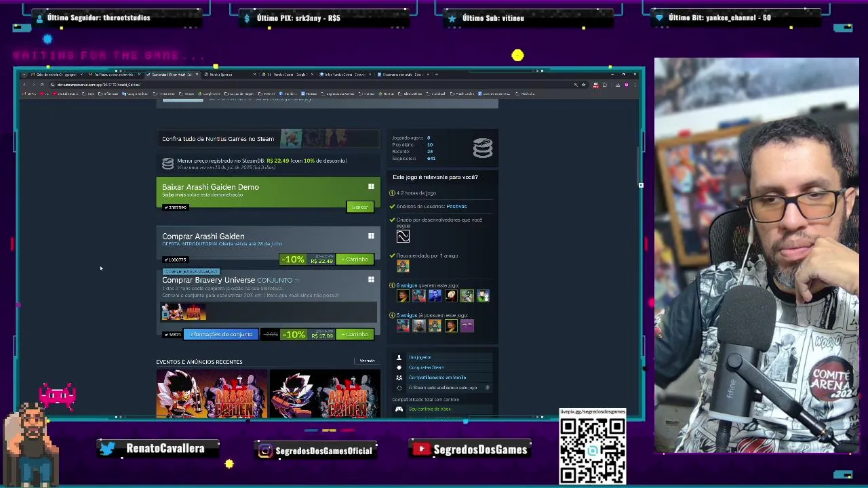
Task: Add Arashi Gaiden to cart
Action: coord(355,260)
